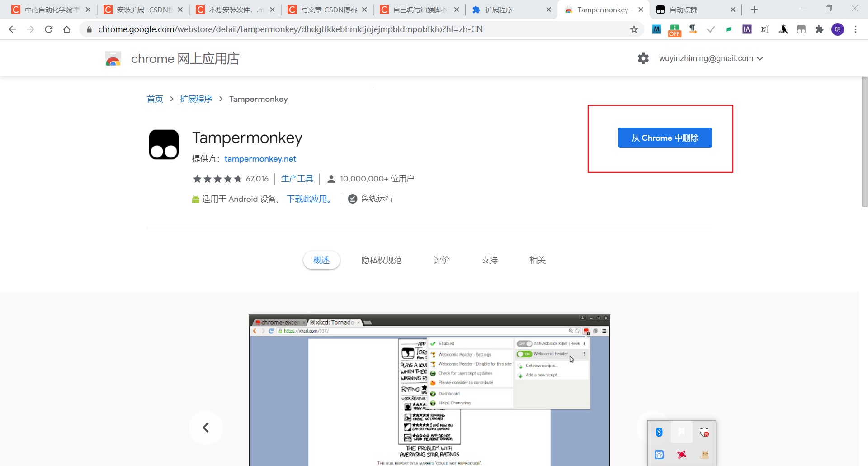Reload the page with the refresh icon
This screenshot has width=868, height=466.
pyautogui.click(x=49, y=29)
